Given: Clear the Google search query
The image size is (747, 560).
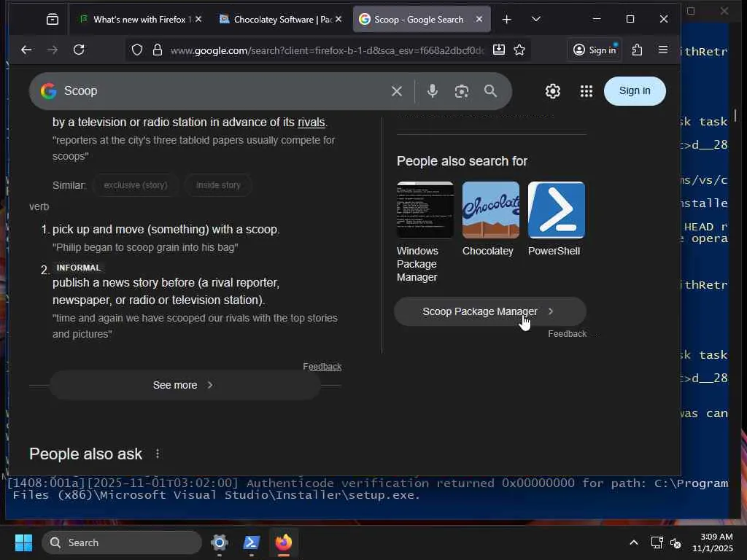Looking at the screenshot, I should [396, 91].
